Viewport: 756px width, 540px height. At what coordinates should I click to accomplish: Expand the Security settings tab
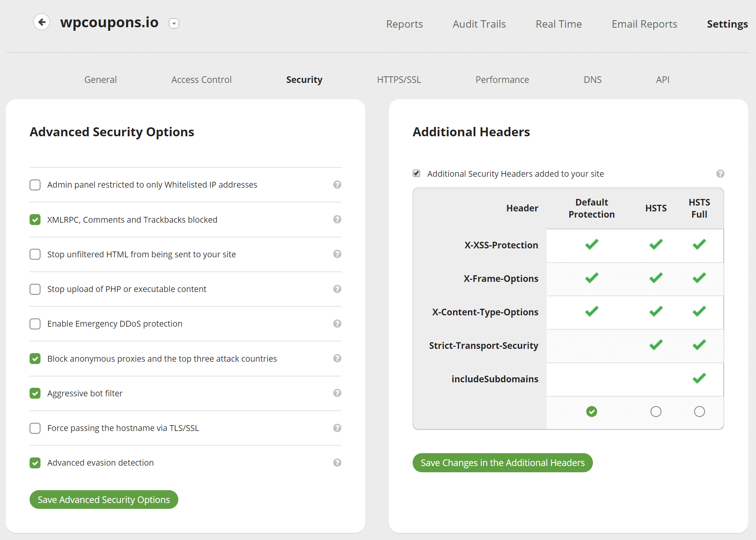click(x=304, y=79)
